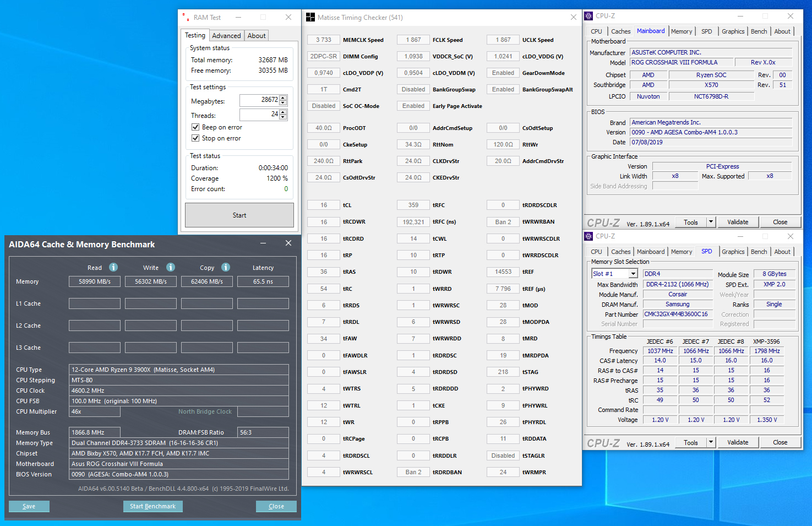Click the BIOS date 07/08/2019
Viewport: 812px width, 526px height.
[711, 142]
